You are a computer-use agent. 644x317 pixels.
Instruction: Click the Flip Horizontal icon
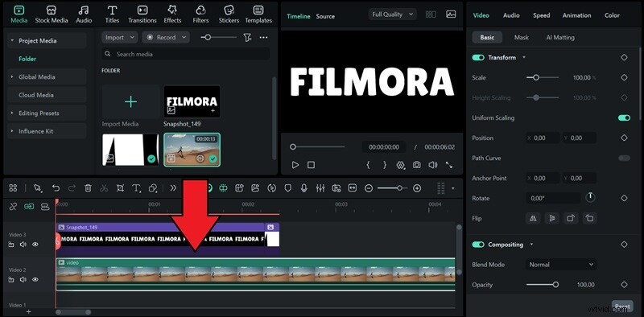pos(533,218)
